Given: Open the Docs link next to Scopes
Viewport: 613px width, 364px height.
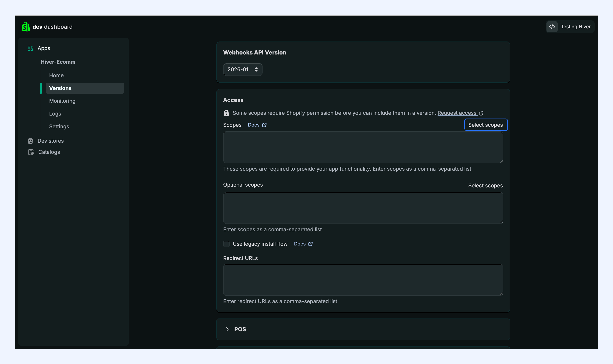Looking at the screenshot, I should pos(254,125).
